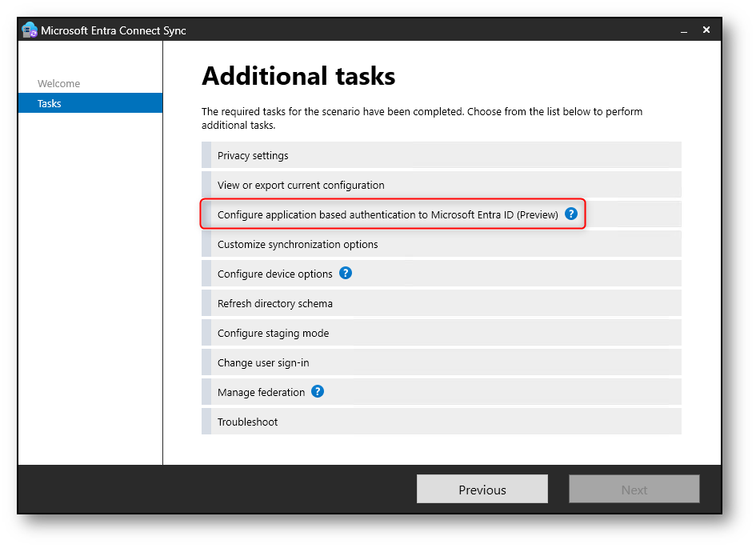Select Privacy settings task
Image resolution: width=756 pixels, height=548 pixels.
[441, 155]
